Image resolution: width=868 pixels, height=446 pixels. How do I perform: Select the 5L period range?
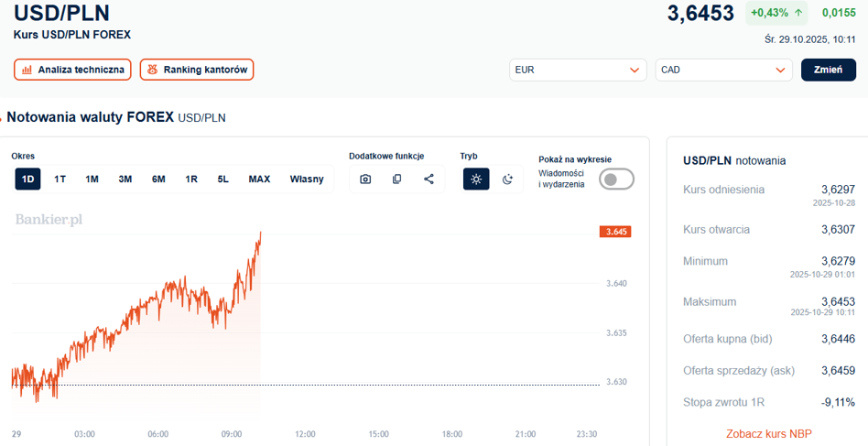223,179
